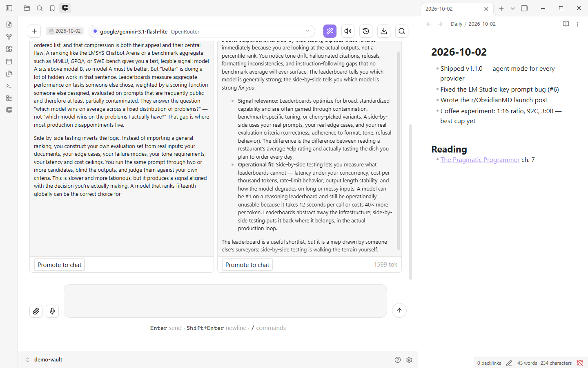Click the chat message input box
This screenshot has width=588, height=368.
tap(225, 301)
